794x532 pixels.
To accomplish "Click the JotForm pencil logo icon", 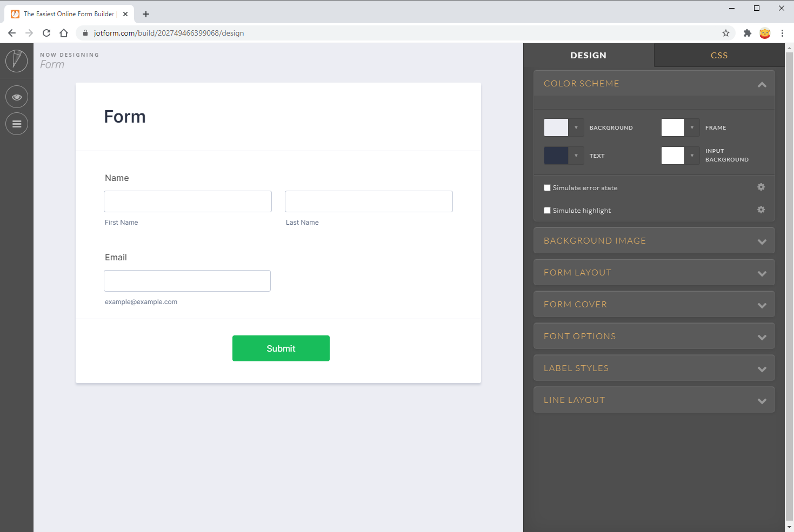I will [x=17, y=60].
